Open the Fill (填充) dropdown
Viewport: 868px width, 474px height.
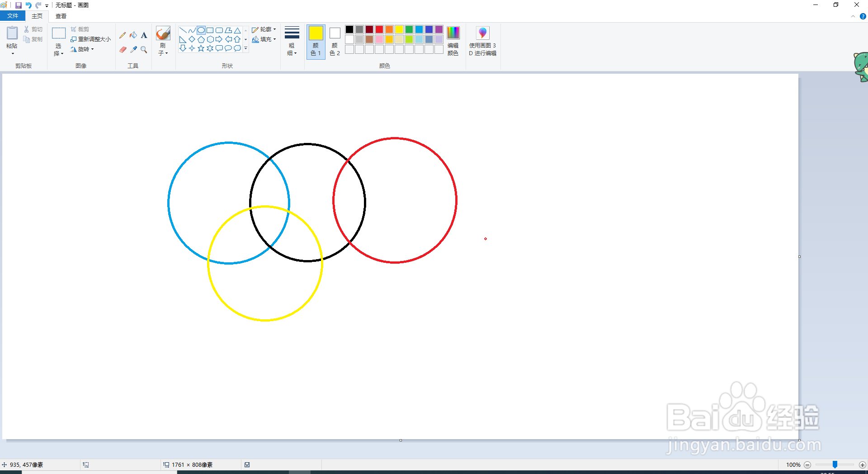pos(264,39)
